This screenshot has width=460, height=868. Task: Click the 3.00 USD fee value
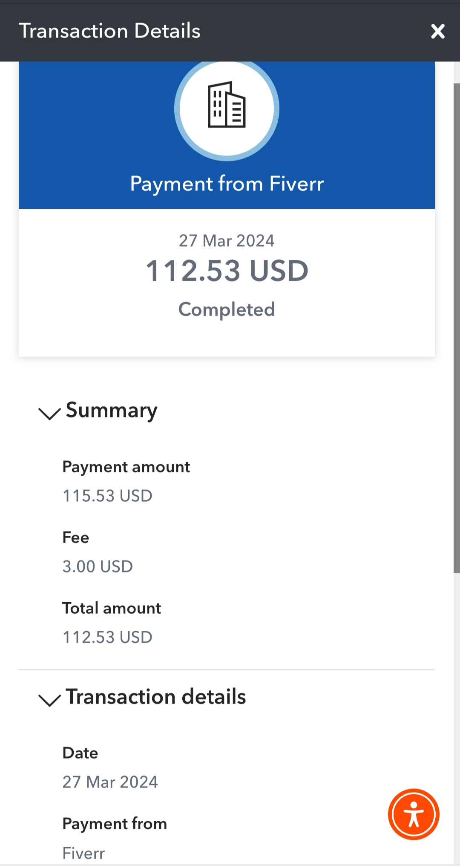(98, 566)
